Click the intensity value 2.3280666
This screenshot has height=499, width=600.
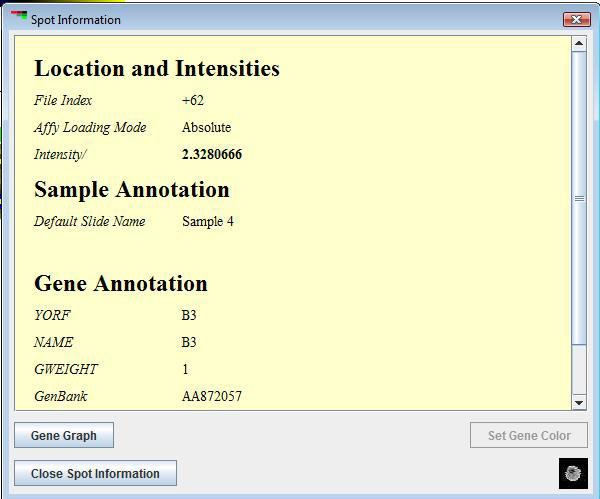coord(212,155)
